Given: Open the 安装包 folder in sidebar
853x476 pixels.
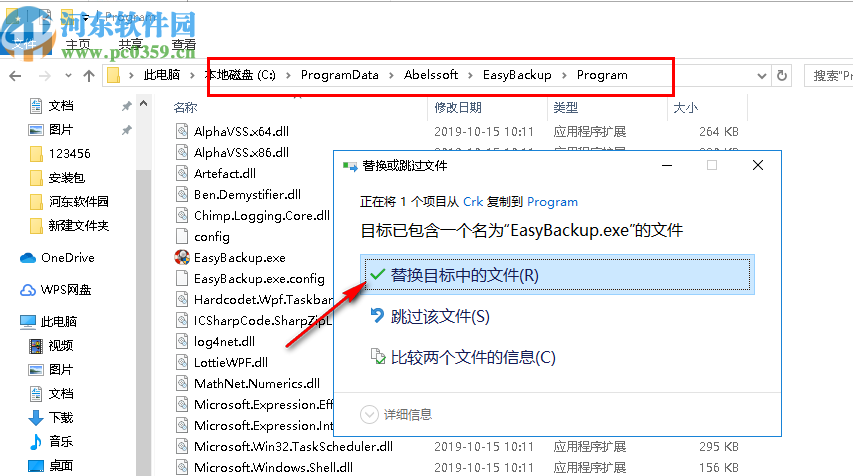Looking at the screenshot, I should coord(66,177).
